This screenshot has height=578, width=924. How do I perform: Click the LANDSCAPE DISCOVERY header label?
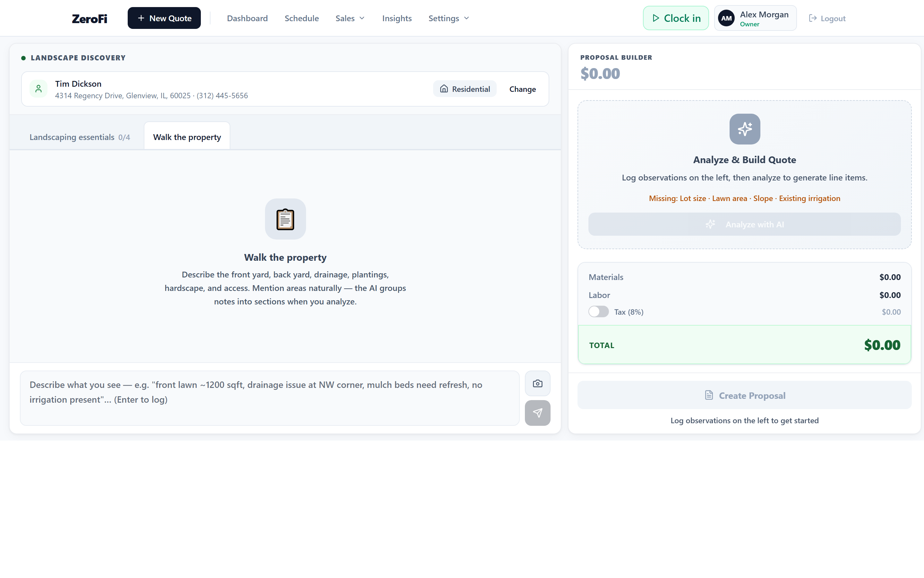click(78, 58)
